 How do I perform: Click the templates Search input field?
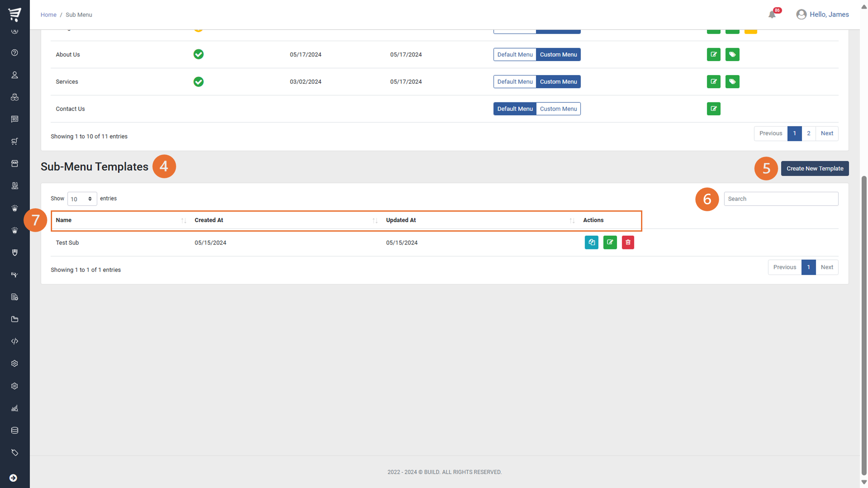781,199
